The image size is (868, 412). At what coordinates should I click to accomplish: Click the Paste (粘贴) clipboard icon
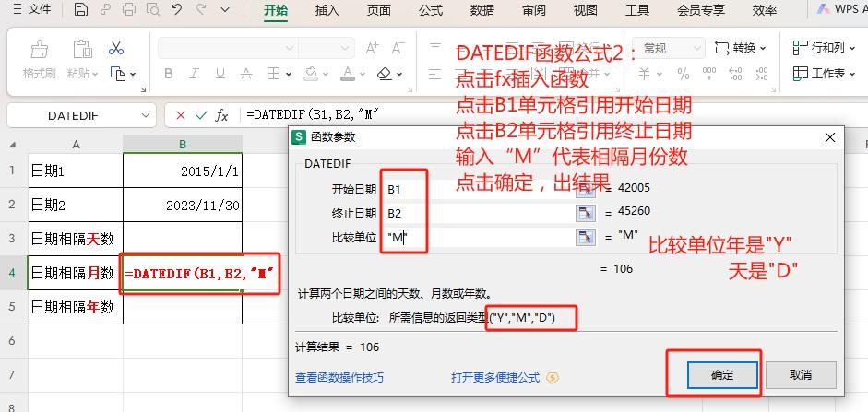pos(82,49)
